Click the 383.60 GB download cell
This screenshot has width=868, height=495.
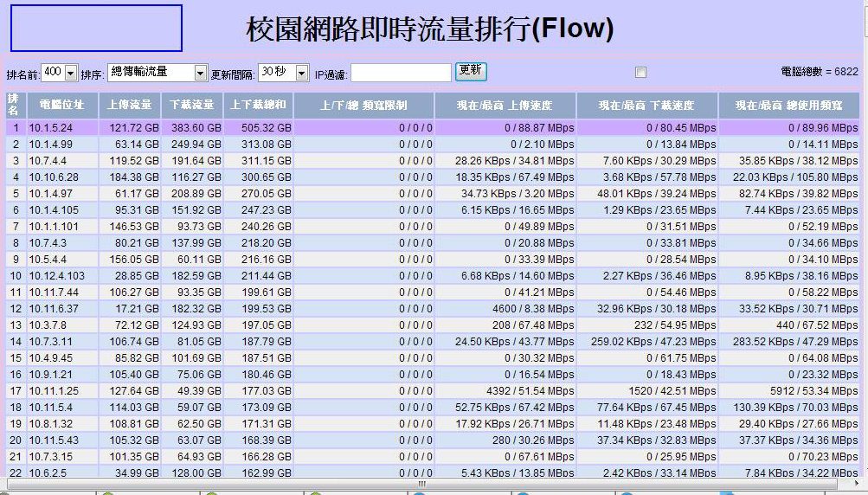[x=192, y=128]
